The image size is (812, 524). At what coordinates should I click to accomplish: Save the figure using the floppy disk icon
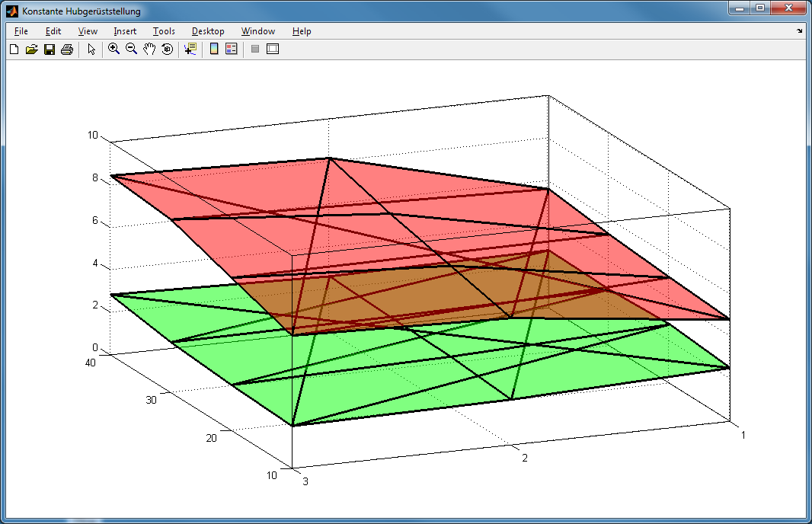pos(49,50)
